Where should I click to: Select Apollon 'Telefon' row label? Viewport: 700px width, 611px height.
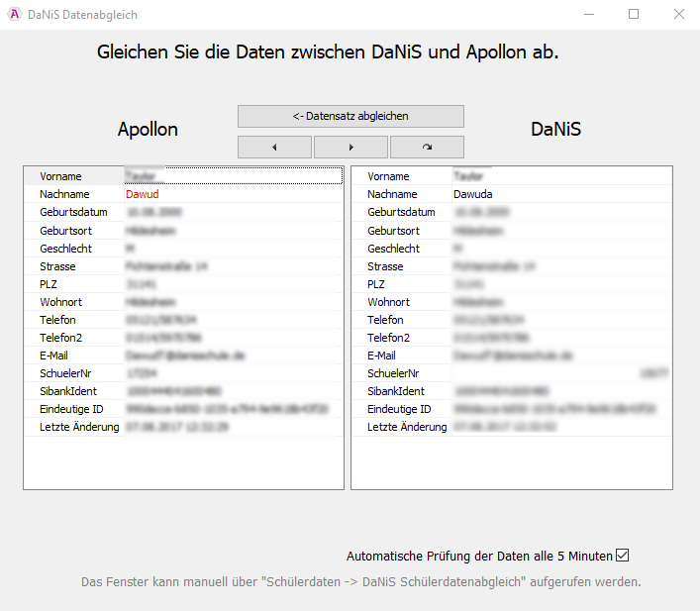coord(57,320)
